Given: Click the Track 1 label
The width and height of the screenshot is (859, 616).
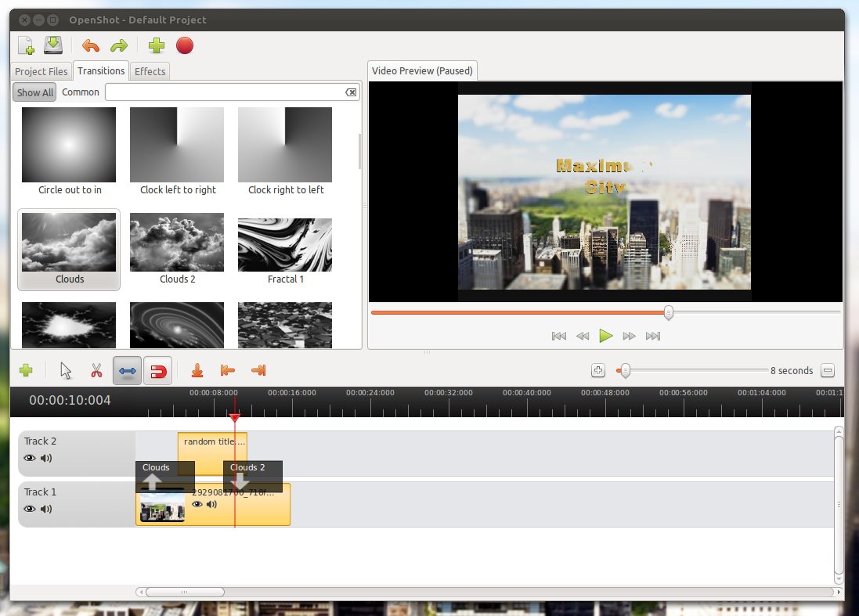Looking at the screenshot, I should click(40, 492).
